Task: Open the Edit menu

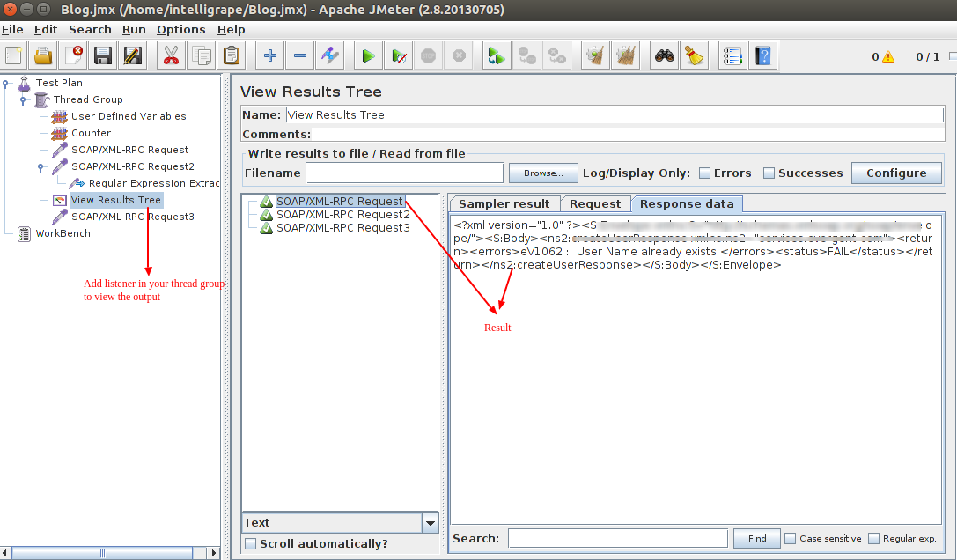Action: click(x=46, y=29)
